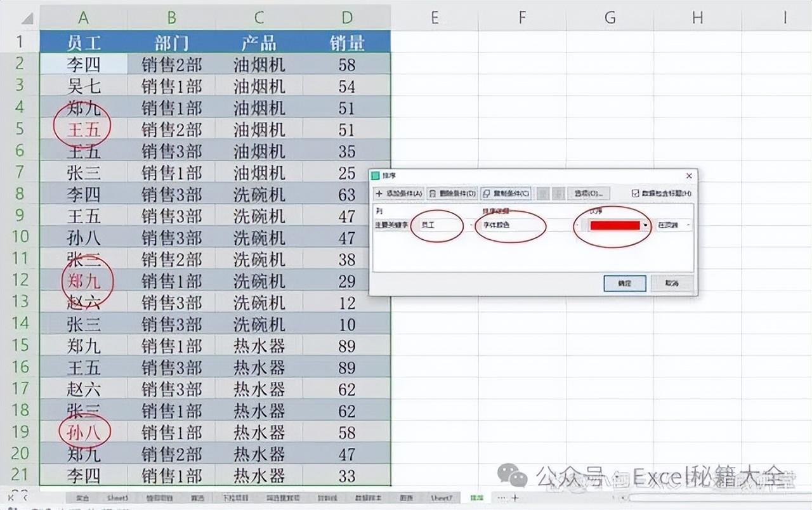Click 复制条件(C) to copy the condition
812x510 pixels.
tap(506, 193)
